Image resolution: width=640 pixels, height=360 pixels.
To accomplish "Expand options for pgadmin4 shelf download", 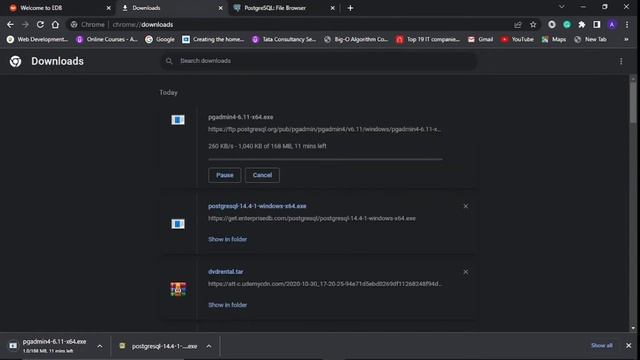I will pos(100,346).
